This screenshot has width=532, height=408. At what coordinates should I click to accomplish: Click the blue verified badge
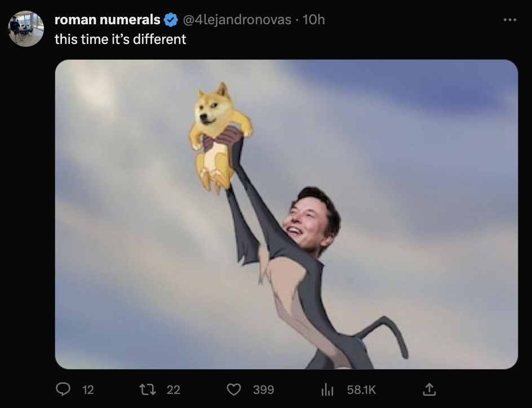(170, 20)
